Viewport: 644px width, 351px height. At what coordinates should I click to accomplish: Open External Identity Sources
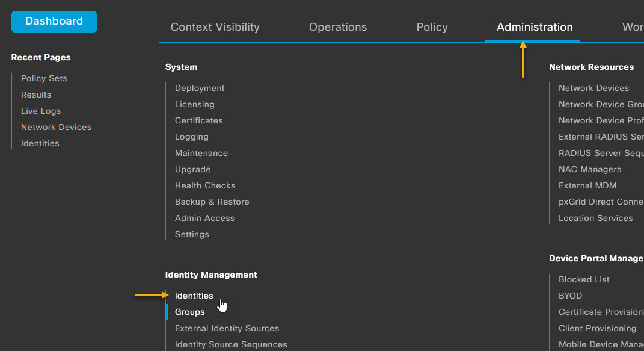pos(227,328)
